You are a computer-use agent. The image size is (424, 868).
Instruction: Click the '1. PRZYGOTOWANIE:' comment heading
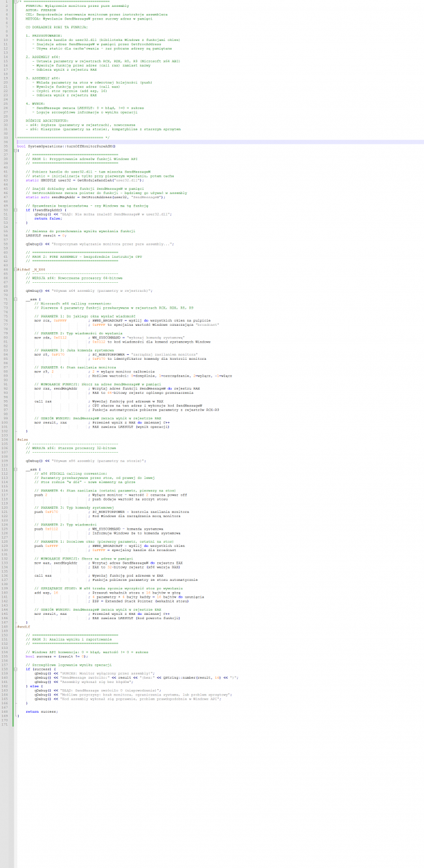pos(44,35)
